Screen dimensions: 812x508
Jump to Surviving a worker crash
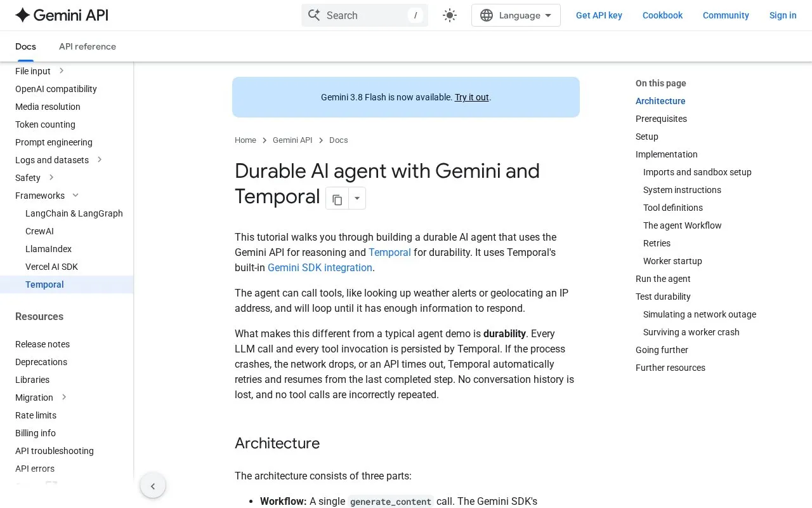tap(691, 332)
